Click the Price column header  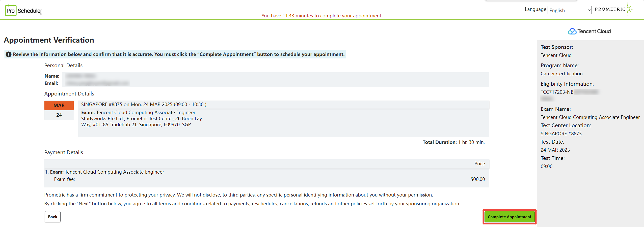tap(479, 164)
